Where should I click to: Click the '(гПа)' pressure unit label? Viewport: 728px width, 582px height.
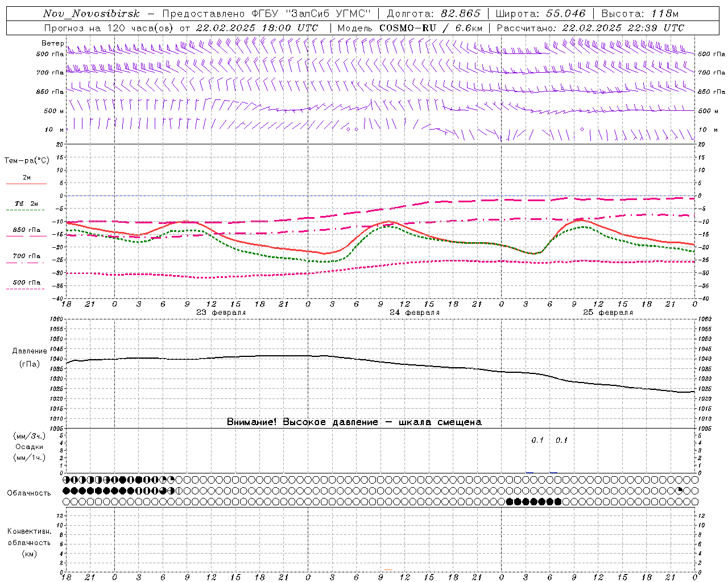point(30,364)
